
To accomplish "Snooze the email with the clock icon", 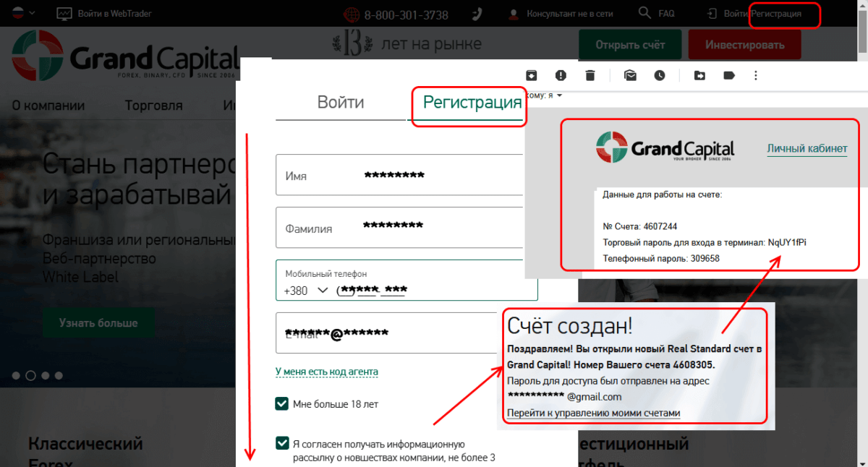I will (660, 75).
